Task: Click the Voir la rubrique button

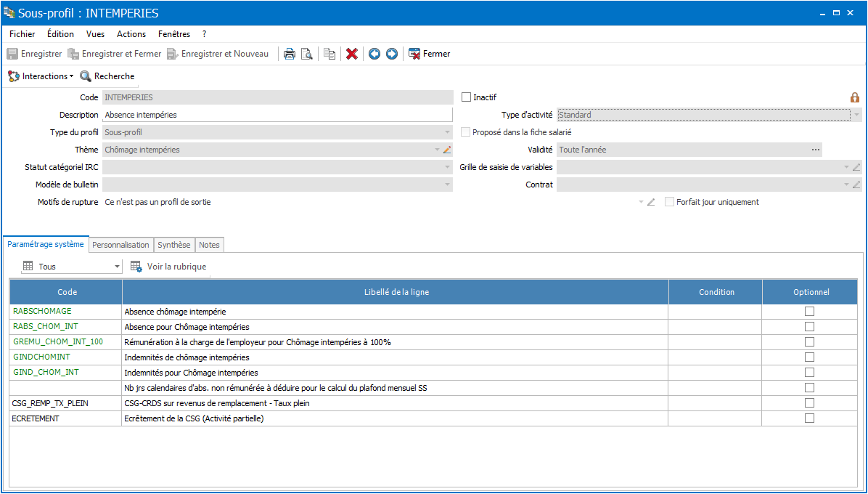Action: pyautogui.click(x=168, y=267)
